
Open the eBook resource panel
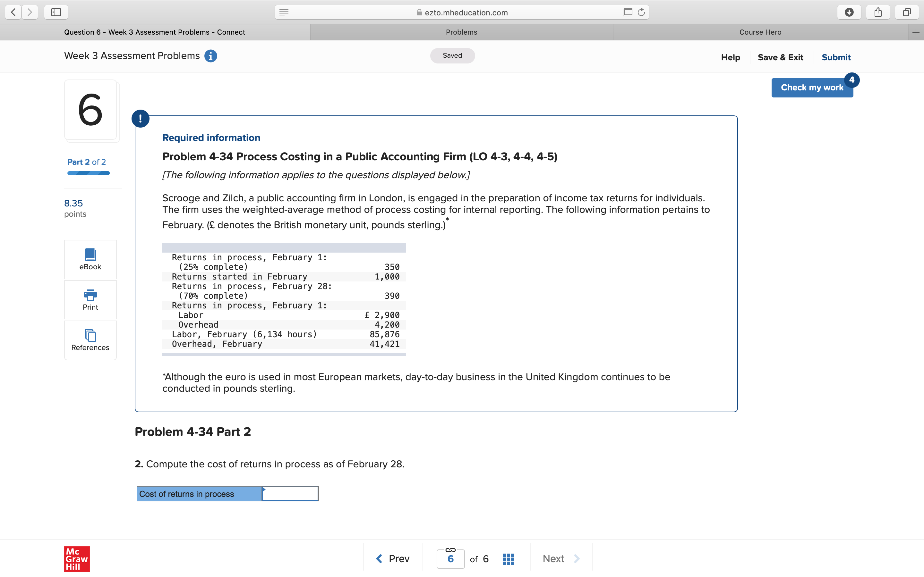(x=90, y=260)
